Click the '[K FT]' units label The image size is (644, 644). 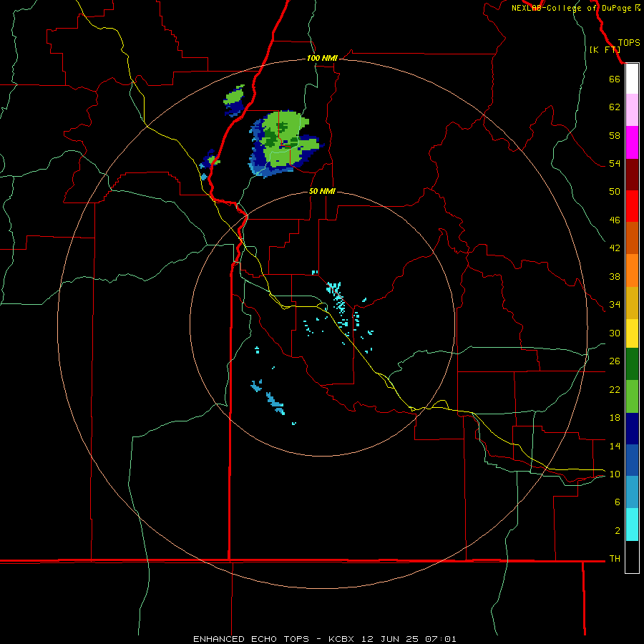[x=605, y=49]
